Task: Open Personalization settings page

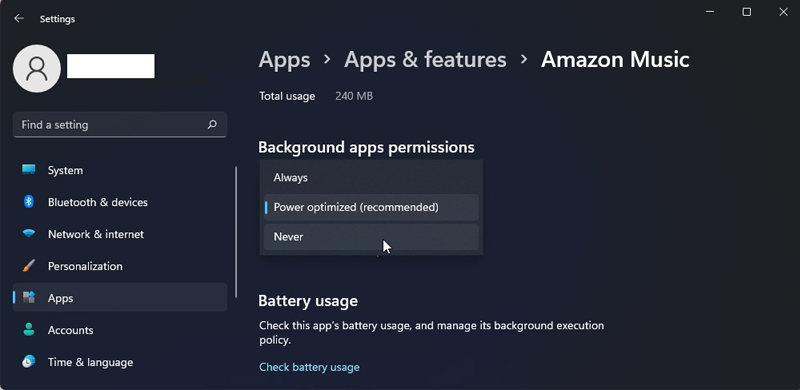Action: click(120, 266)
